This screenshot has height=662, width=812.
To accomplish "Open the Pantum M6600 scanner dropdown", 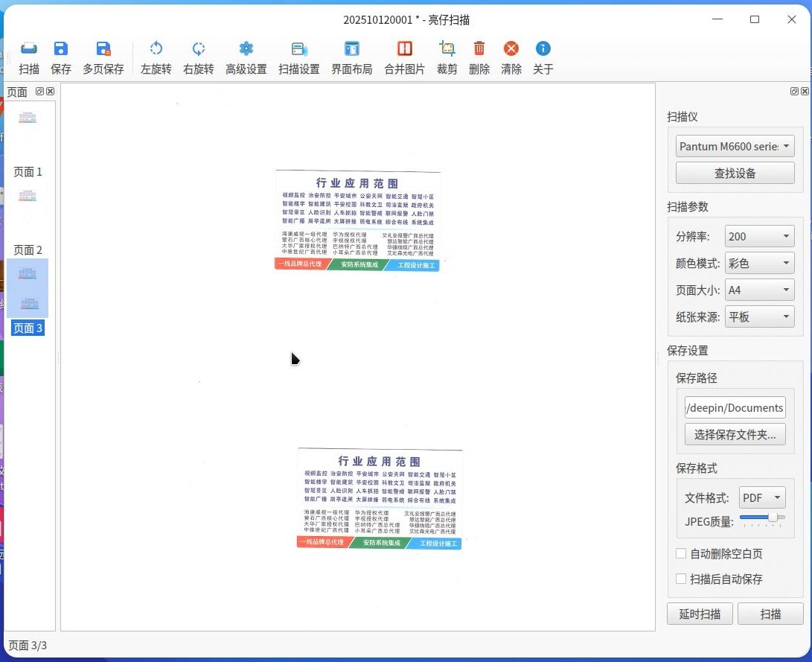I will tap(735, 146).
